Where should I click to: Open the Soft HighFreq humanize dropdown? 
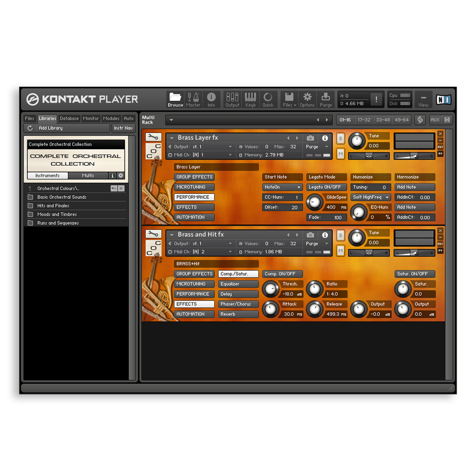click(370, 197)
